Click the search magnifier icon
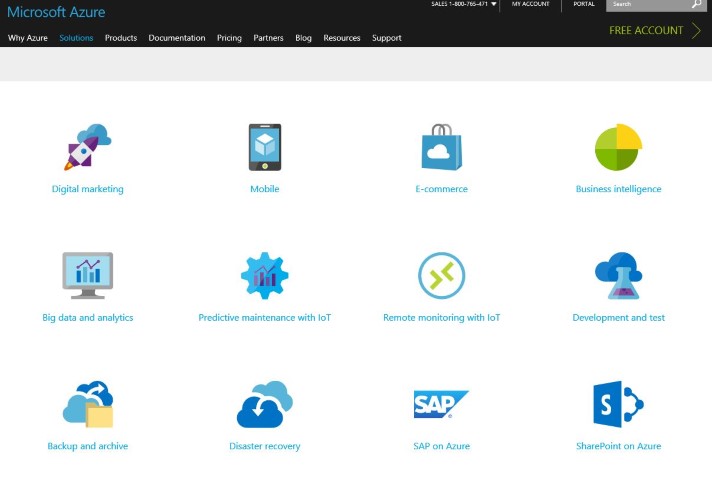This screenshot has height=480, width=712. pos(696,4)
